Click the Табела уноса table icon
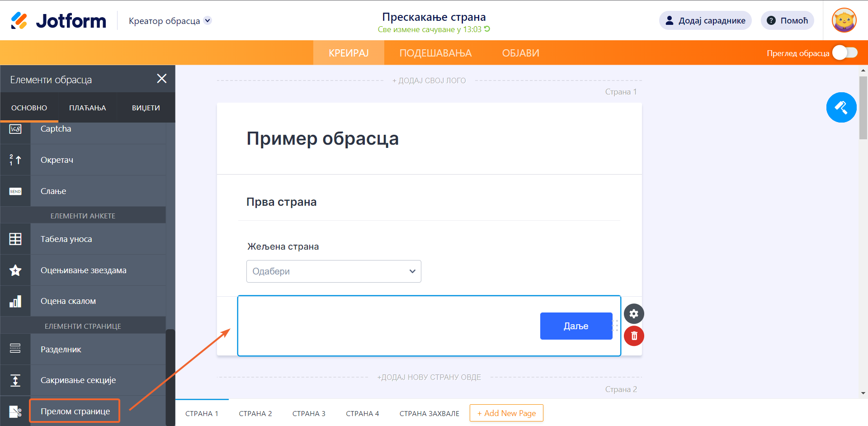The width and height of the screenshot is (868, 426). click(x=15, y=239)
